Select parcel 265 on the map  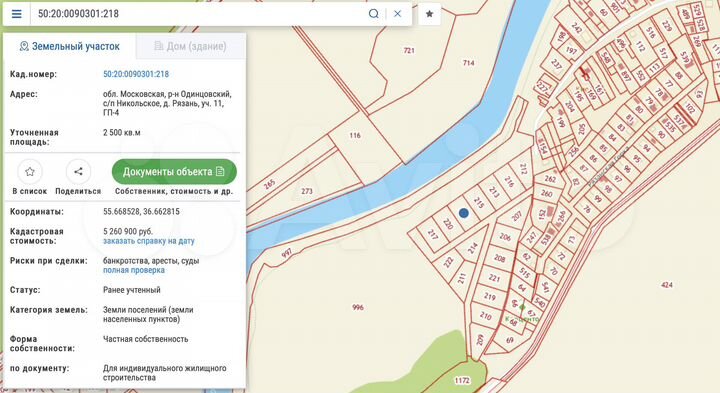pyautogui.click(x=270, y=185)
